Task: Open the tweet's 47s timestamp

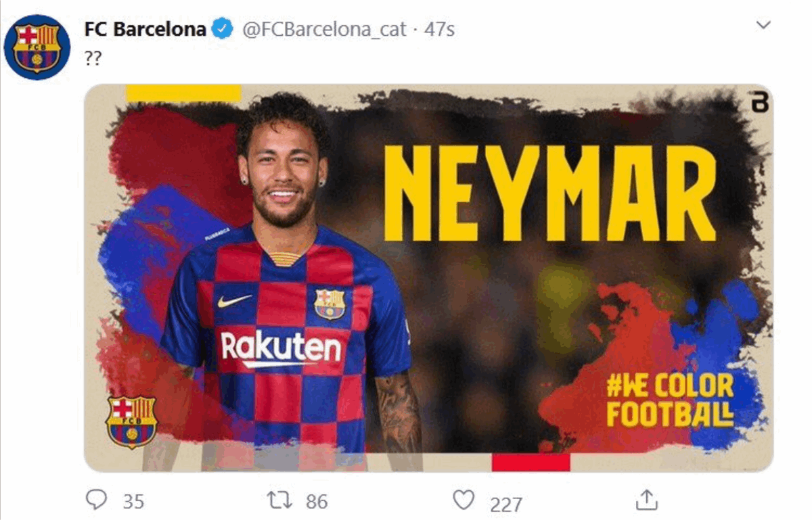Action: (438, 30)
